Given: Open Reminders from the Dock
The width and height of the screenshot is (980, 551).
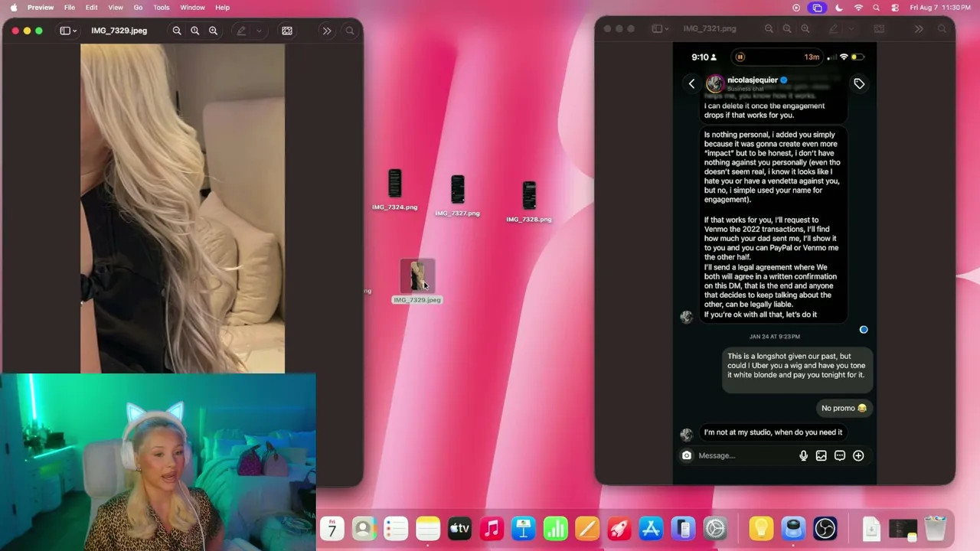Looking at the screenshot, I should (396, 529).
